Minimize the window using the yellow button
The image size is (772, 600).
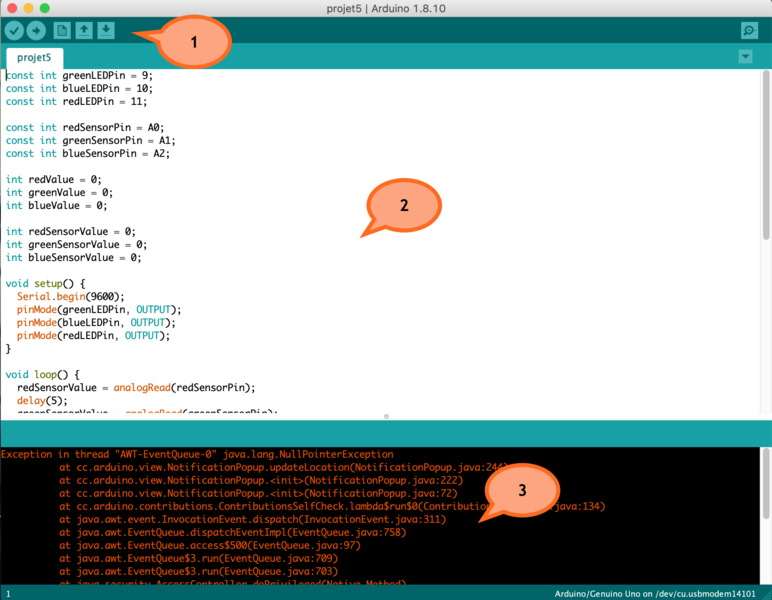tap(27, 8)
